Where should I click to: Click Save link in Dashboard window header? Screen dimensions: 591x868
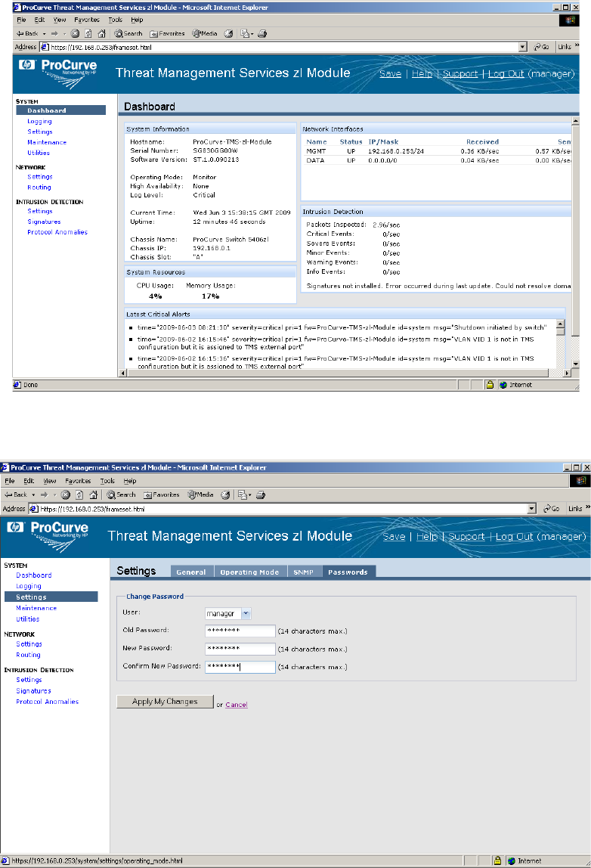[x=390, y=73]
